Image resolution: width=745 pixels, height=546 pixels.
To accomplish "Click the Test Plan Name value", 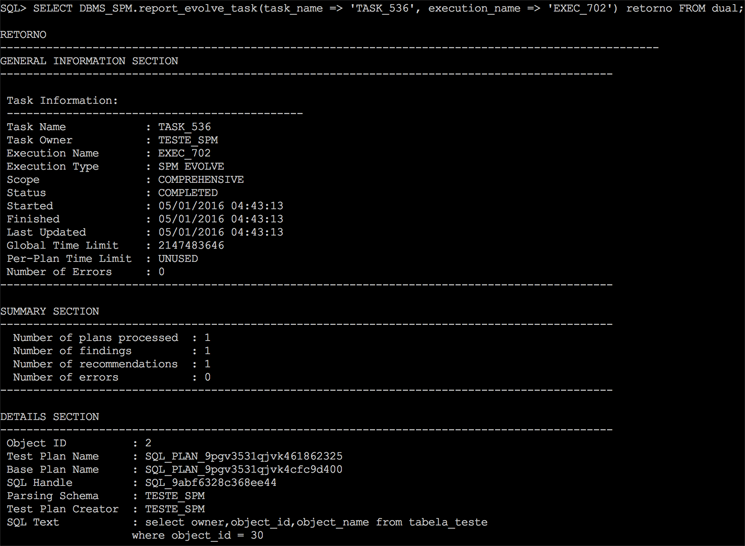I will click(243, 456).
